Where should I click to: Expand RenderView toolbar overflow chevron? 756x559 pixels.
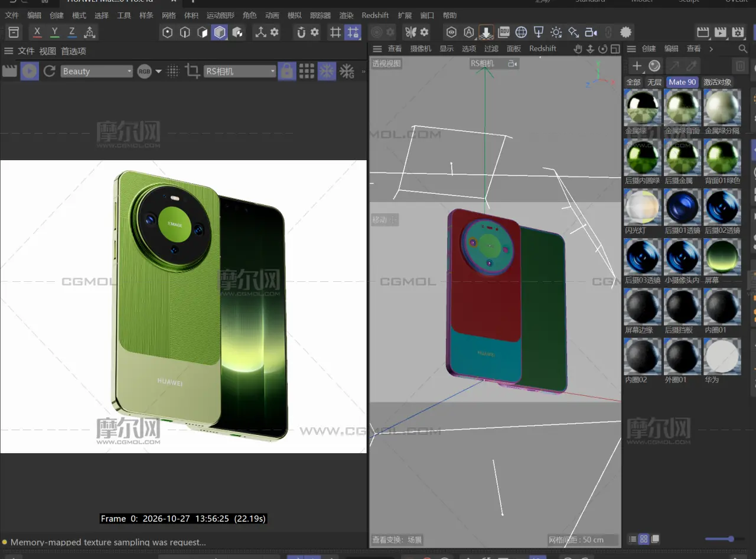(363, 71)
